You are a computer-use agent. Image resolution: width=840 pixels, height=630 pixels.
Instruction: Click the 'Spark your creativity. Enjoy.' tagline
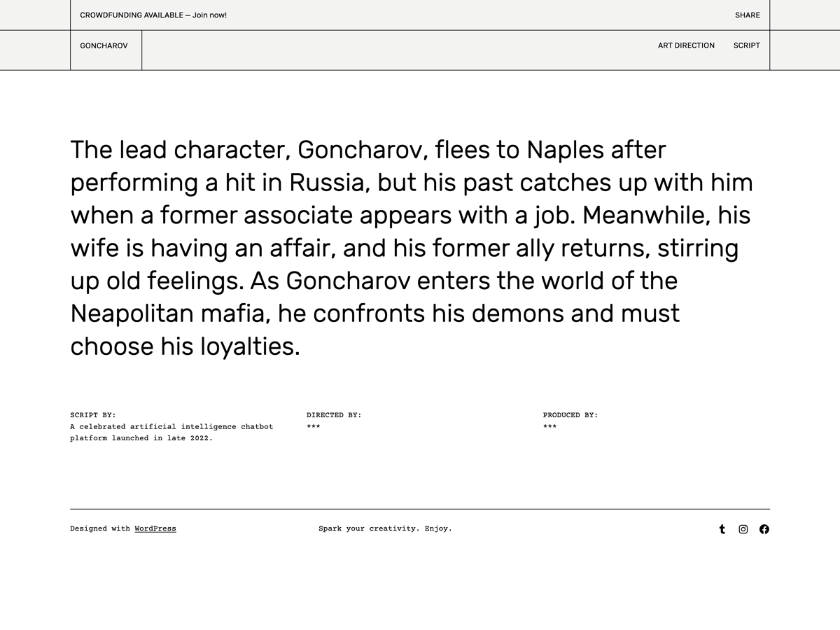tap(385, 528)
